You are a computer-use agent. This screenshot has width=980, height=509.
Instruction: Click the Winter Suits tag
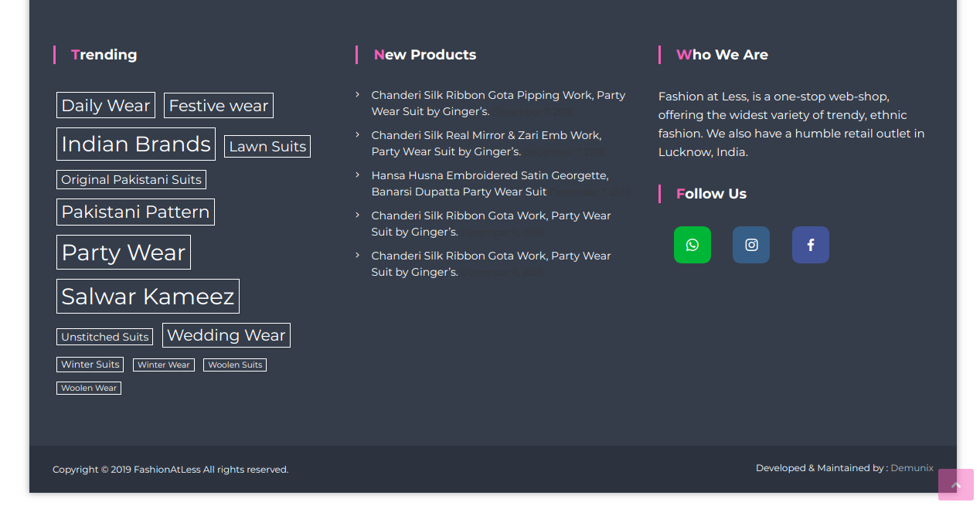(x=90, y=365)
